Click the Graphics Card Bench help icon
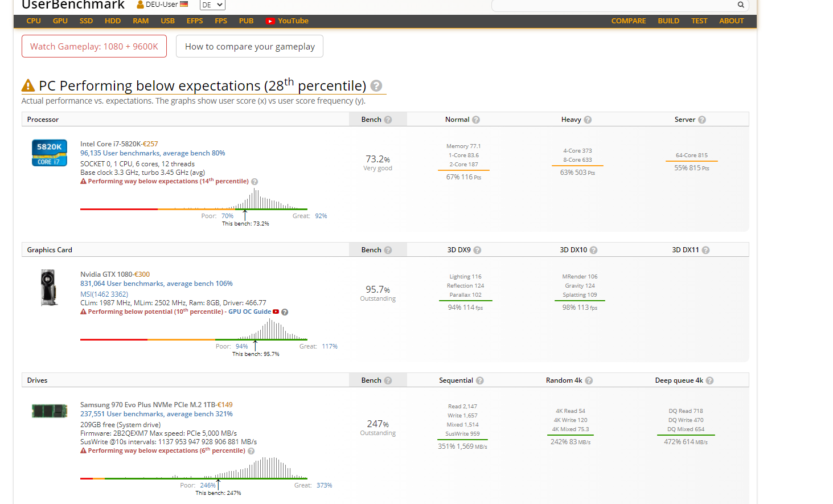 click(388, 250)
